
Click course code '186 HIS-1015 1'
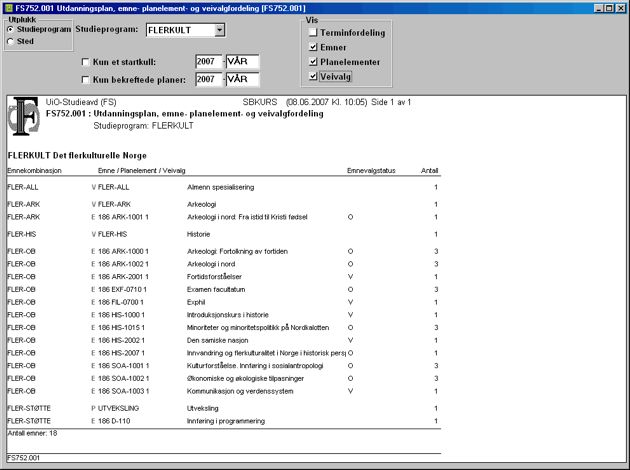tap(121, 328)
